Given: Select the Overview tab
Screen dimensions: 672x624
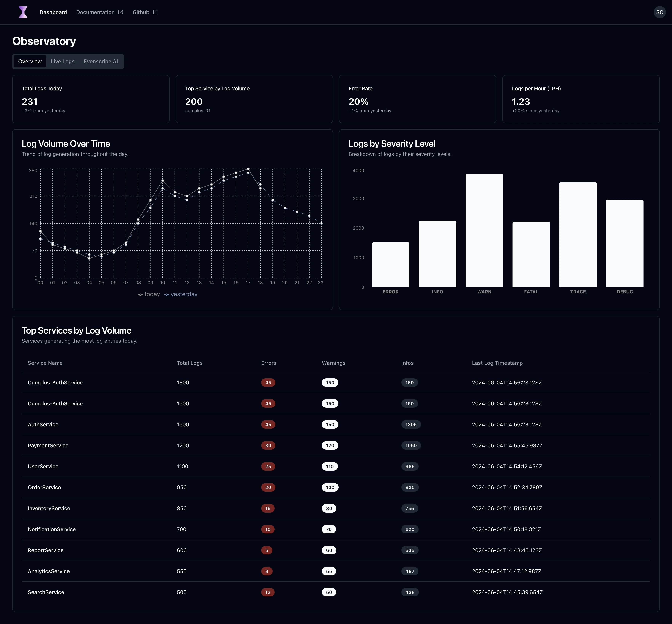Looking at the screenshot, I should 30,61.
